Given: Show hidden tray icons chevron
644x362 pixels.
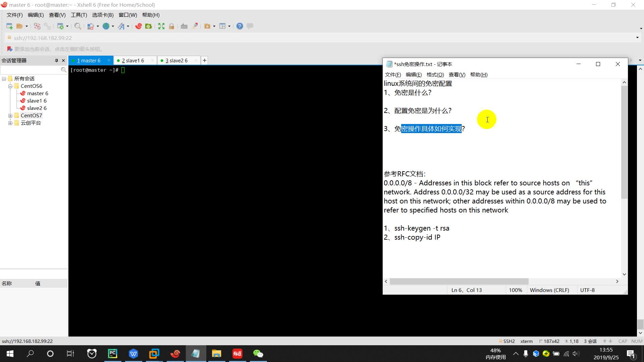Looking at the screenshot, I should pos(516,354).
